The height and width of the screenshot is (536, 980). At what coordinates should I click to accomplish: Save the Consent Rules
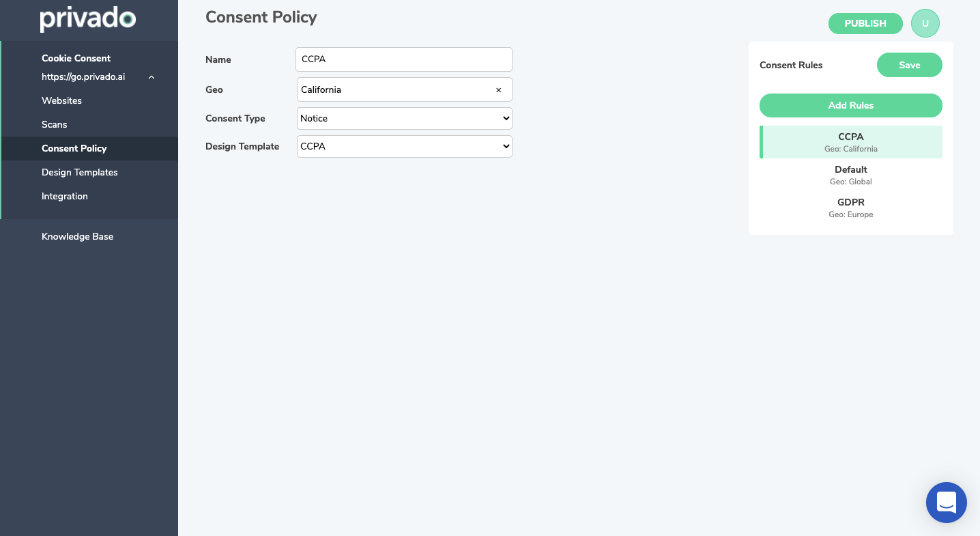coord(909,65)
